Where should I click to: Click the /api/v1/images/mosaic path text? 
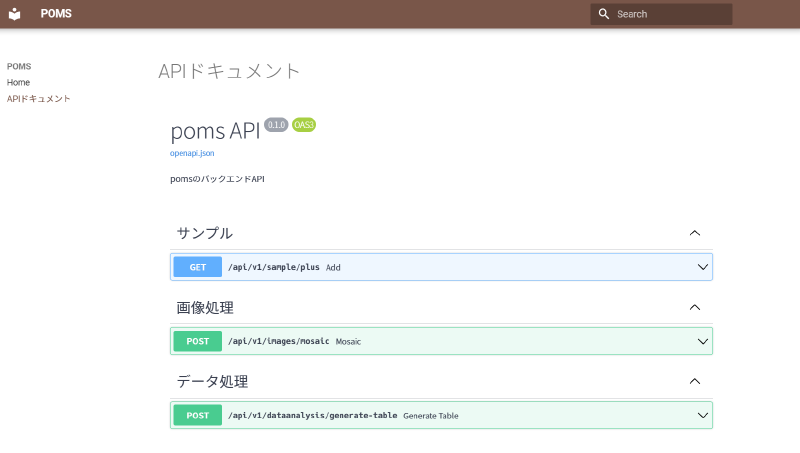click(279, 341)
